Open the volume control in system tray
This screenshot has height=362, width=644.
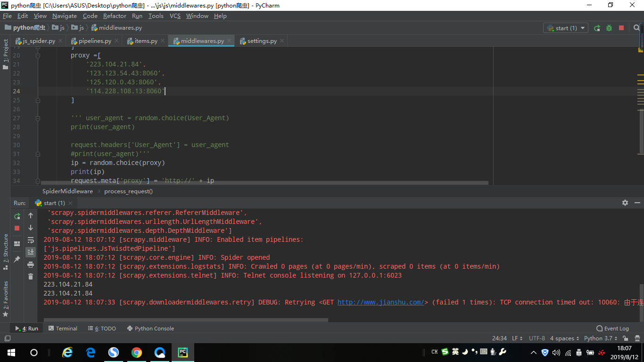556,352
